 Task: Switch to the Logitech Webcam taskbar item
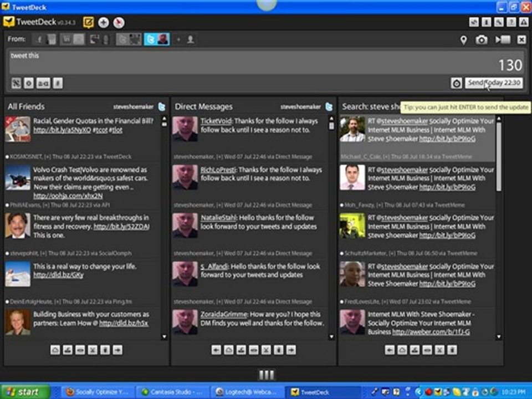[x=247, y=392]
